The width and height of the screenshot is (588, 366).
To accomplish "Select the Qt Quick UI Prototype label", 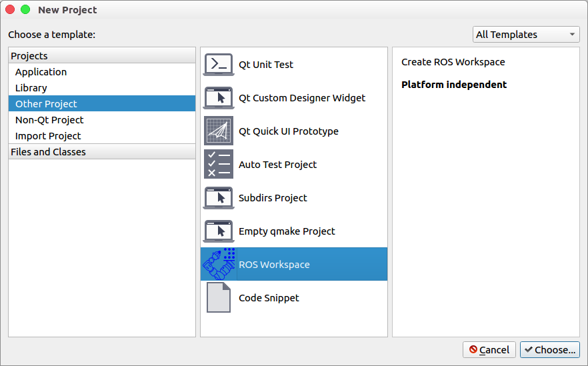I will [x=289, y=131].
